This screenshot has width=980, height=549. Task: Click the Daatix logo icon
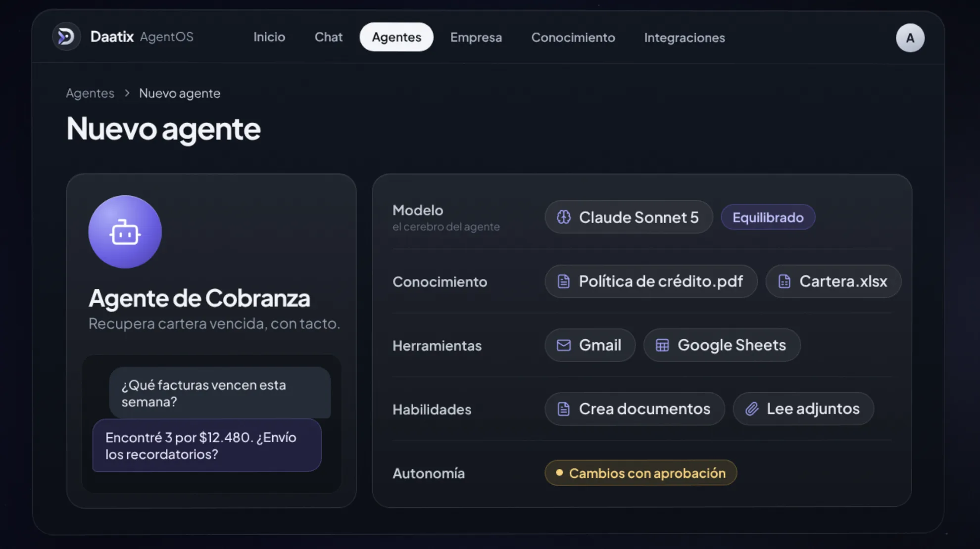(x=66, y=37)
